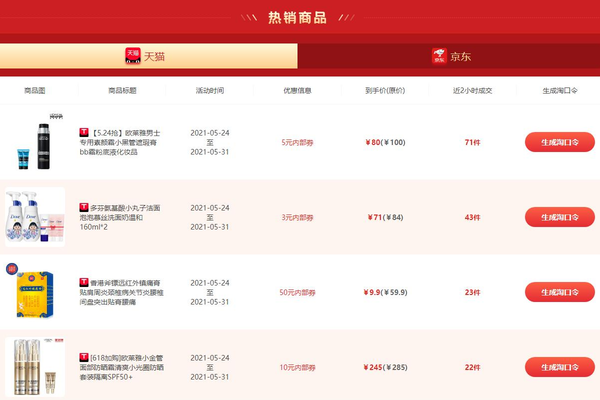Click the 活动时间 column header

point(210,90)
